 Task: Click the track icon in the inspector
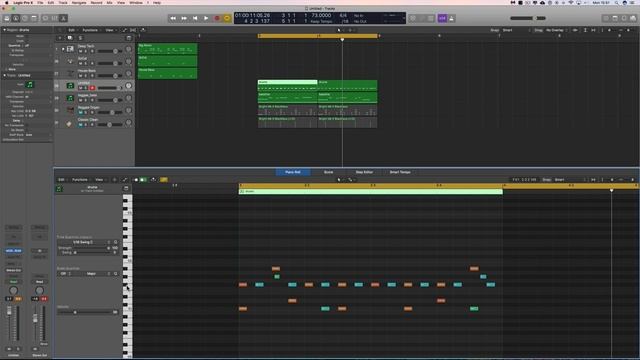click(x=30, y=84)
